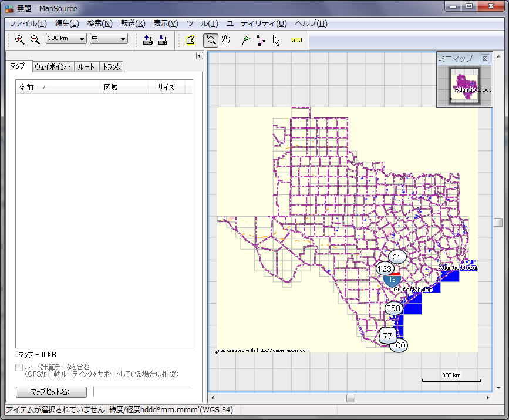Open the ツール(T) menu
Image resolution: width=509 pixels, height=420 pixels.
click(202, 23)
